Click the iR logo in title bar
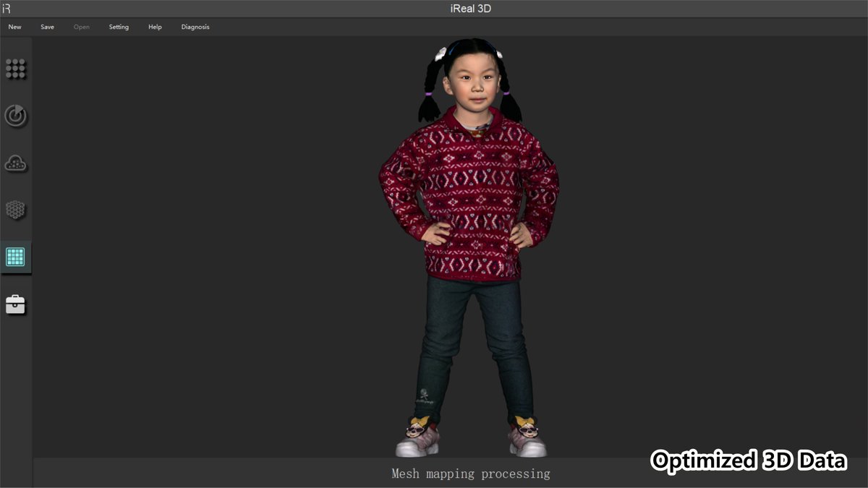Screen dimensions: 868x488 7,9
